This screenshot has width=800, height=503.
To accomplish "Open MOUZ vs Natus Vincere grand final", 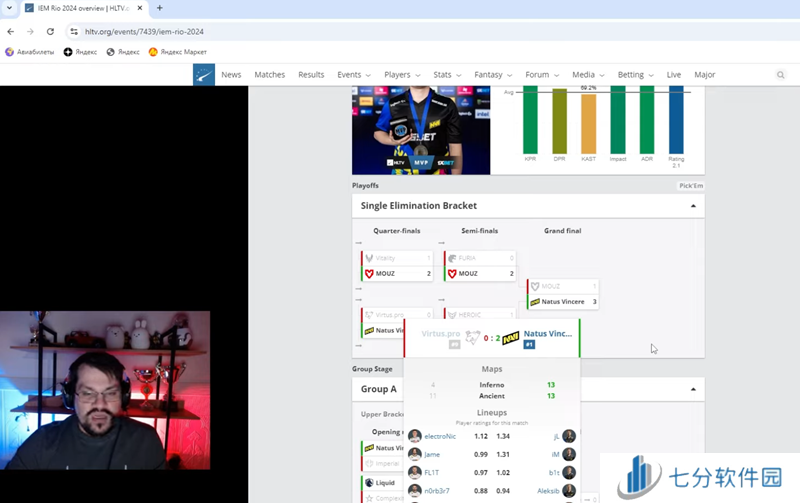I will pyautogui.click(x=563, y=294).
